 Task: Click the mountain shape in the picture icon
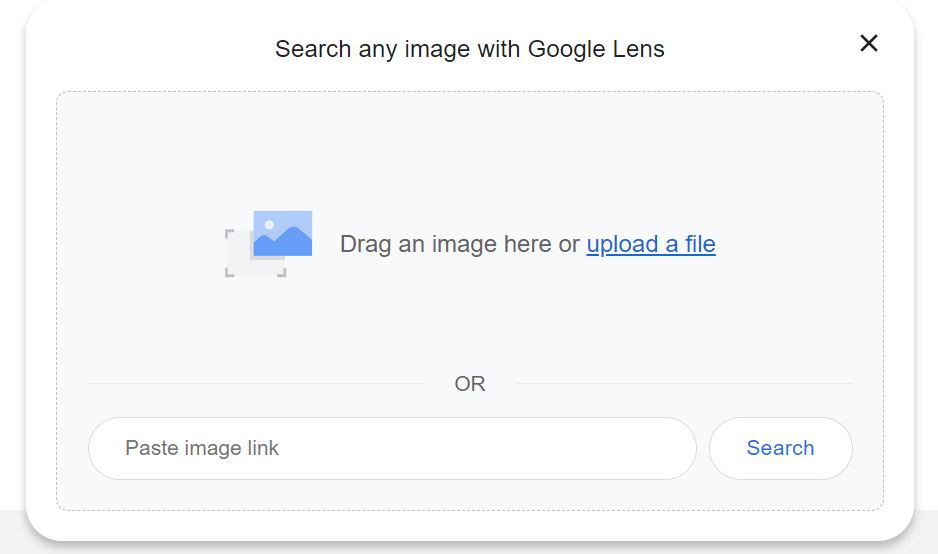282,242
